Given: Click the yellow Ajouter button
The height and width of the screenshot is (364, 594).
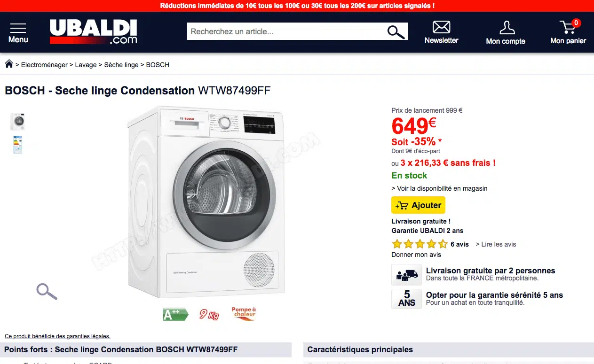Looking at the screenshot, I should tap(418, 205).
